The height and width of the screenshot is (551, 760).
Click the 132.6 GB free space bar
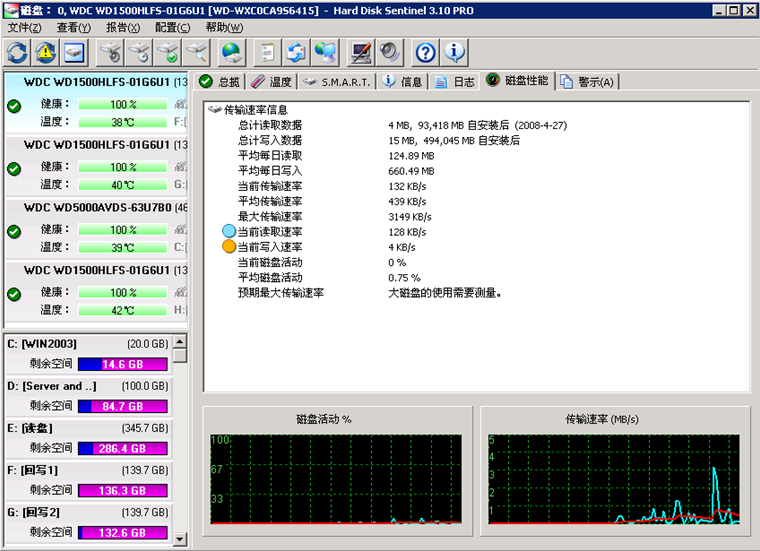coord(123,533)
